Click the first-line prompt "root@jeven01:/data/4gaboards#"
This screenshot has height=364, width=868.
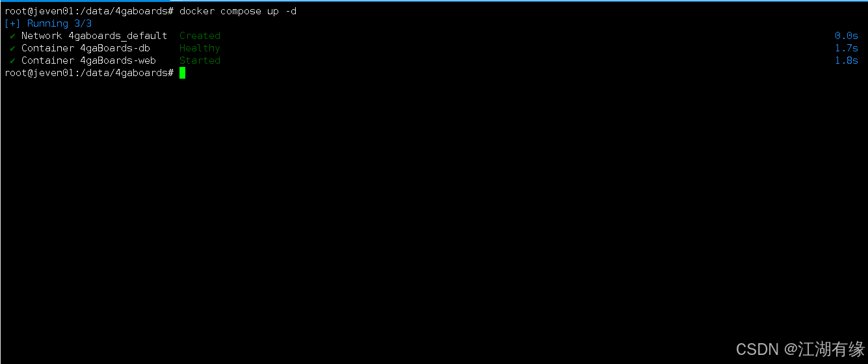(89, 11)
